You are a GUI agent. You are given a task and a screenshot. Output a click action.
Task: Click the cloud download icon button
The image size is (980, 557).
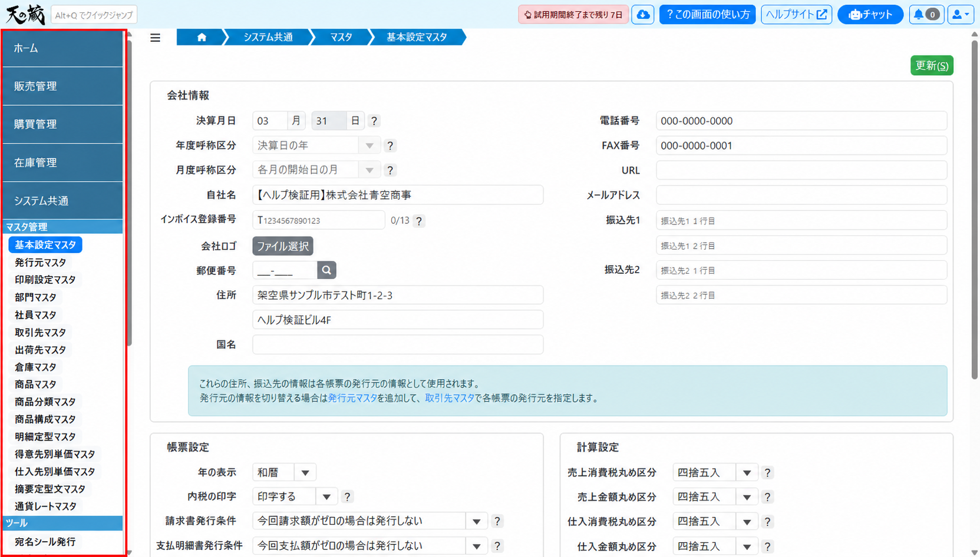[x=643, y=15]
